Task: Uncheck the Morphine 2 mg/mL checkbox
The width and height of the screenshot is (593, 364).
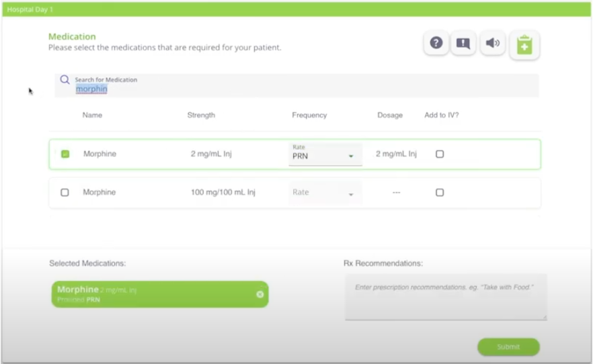Action: pyautogui.click(x=65, y=154)
